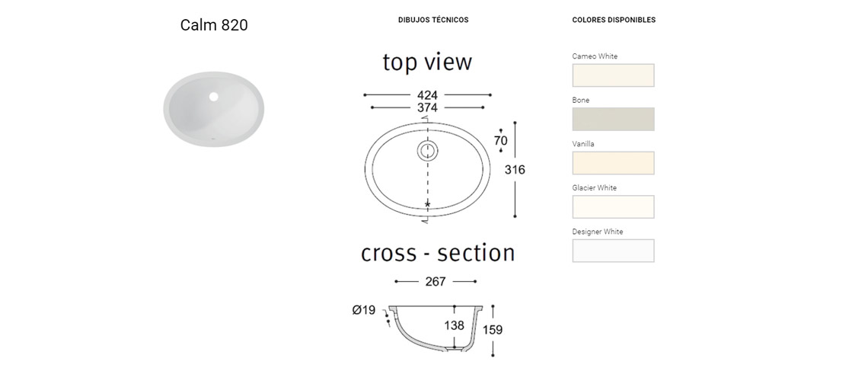Image resolution: width=868 pixels, height=371 pixels.
Task: Click the asterisk marker on the sink drawing
Action: 427,204
